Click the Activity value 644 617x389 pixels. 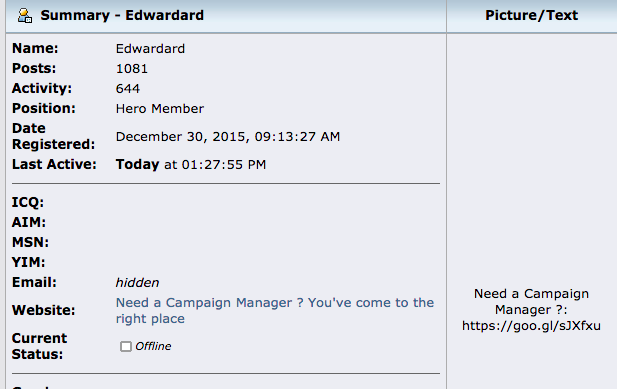[x=127, y=88]
